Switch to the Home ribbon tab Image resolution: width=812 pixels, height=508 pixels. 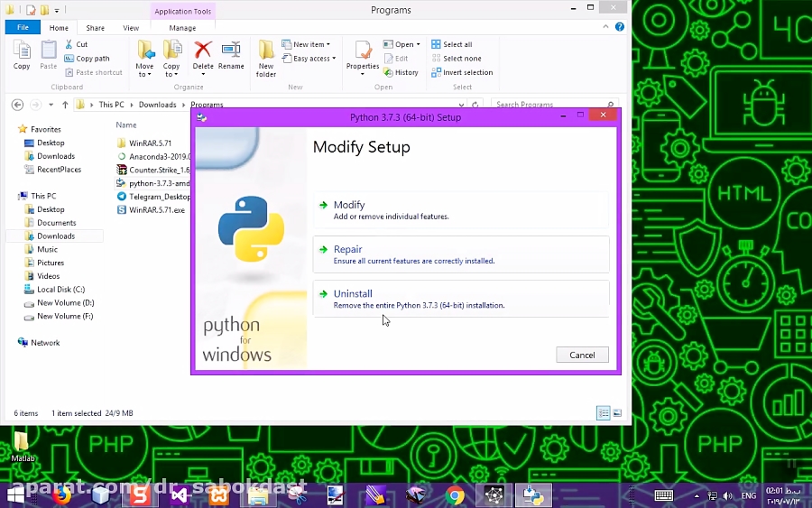coord(59,28)
